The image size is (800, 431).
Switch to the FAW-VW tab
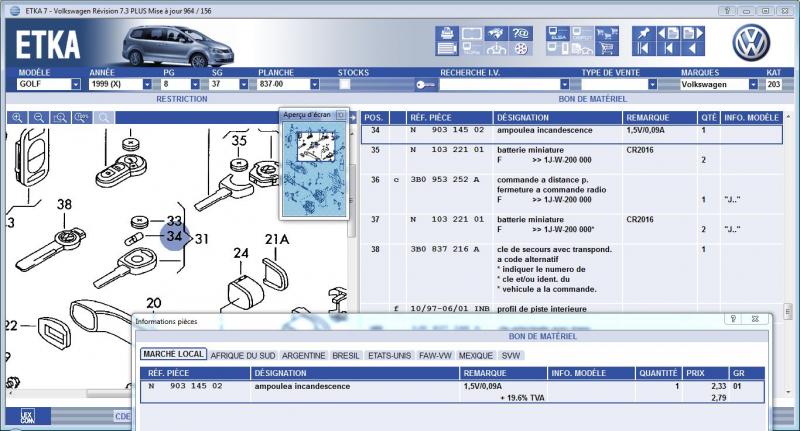coord(435,356)
